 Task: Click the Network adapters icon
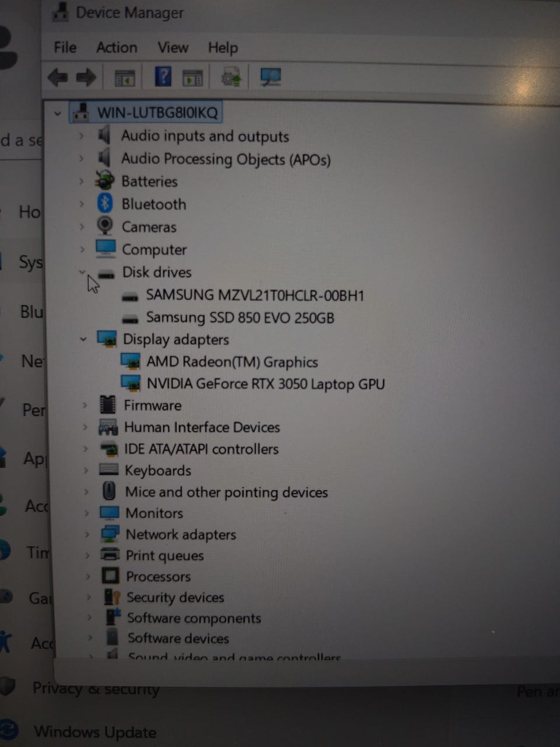click(110, 534)
